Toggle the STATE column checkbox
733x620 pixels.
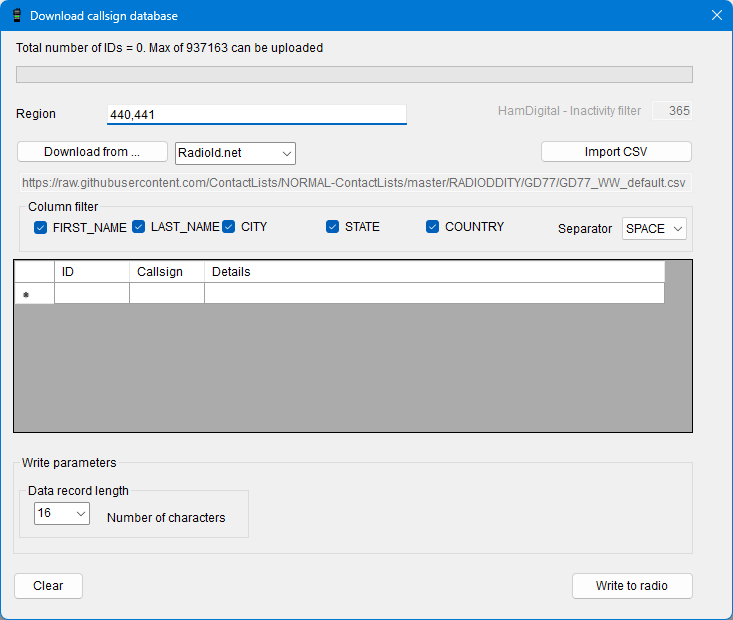333,227
